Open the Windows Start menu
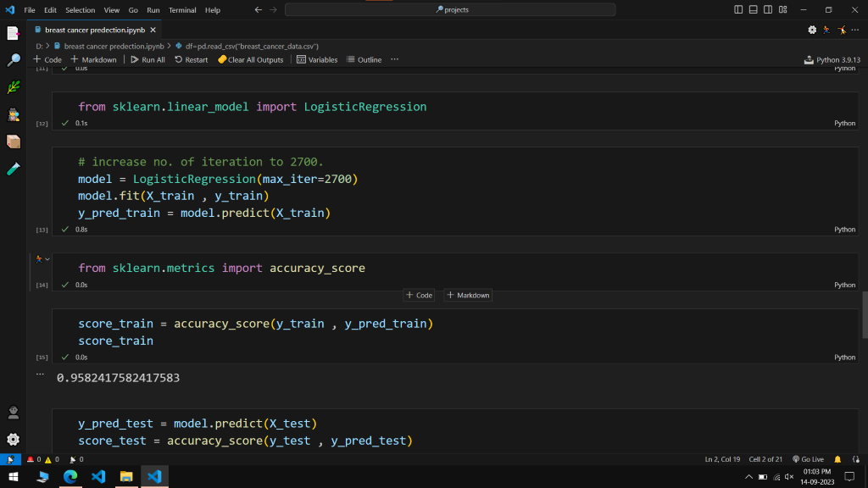Image resolution: width=868 pixels, height=488 pixels. click(x=14, y=476)
